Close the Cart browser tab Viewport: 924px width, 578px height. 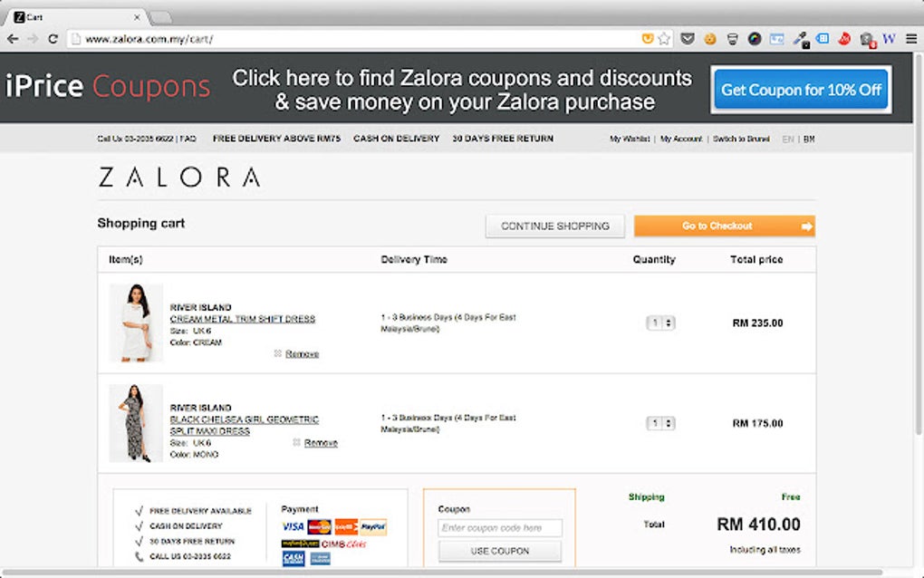137,17
